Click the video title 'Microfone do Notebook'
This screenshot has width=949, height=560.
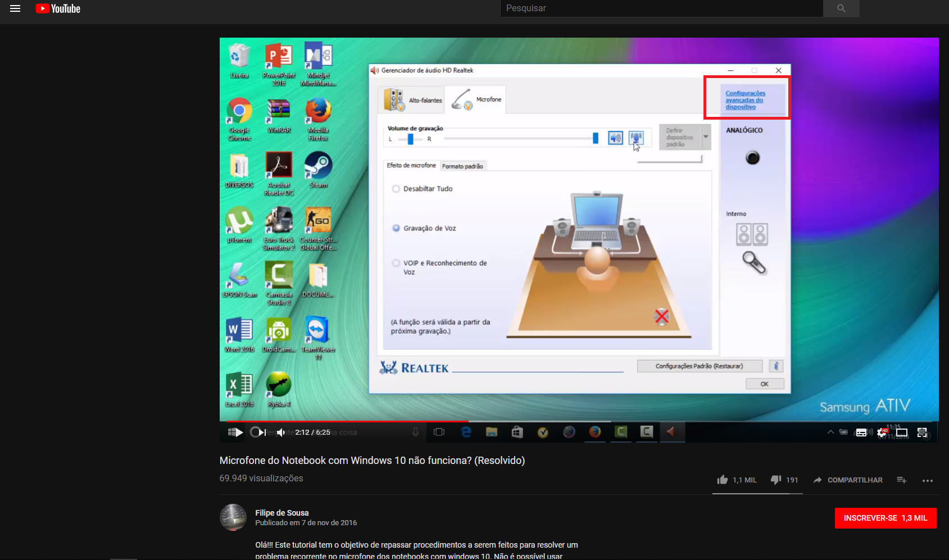click(372, 461)
